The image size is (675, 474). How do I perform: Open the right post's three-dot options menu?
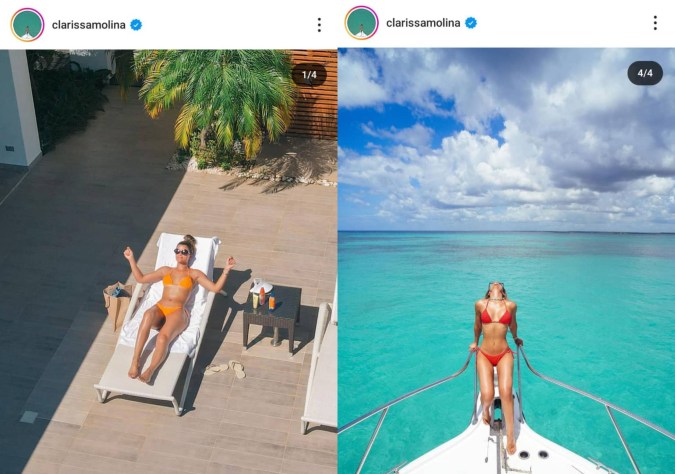coord(655,23)
